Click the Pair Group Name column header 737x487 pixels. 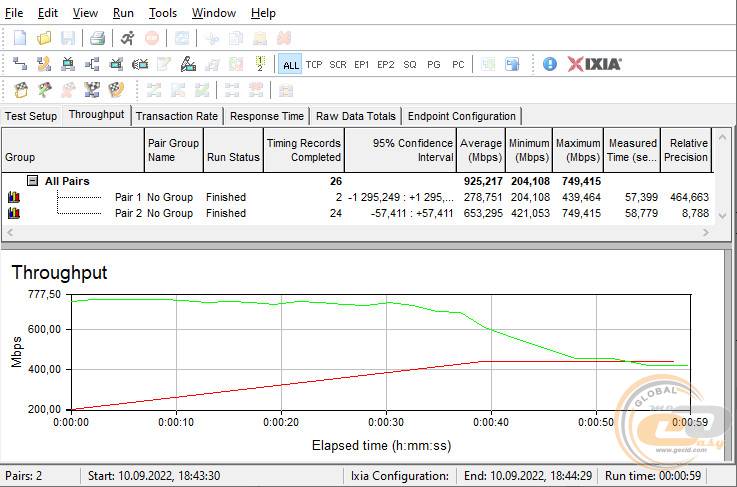[x=173, y=150]
